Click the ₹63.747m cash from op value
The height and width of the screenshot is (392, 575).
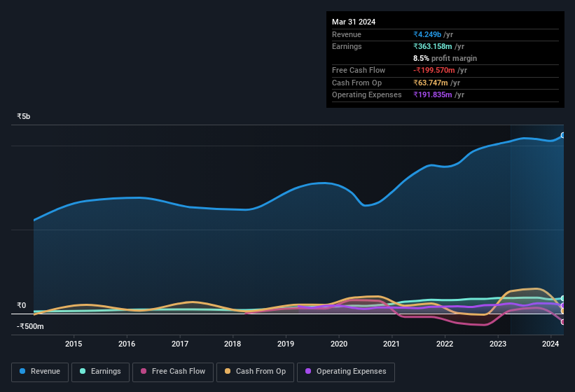[431, 83]
